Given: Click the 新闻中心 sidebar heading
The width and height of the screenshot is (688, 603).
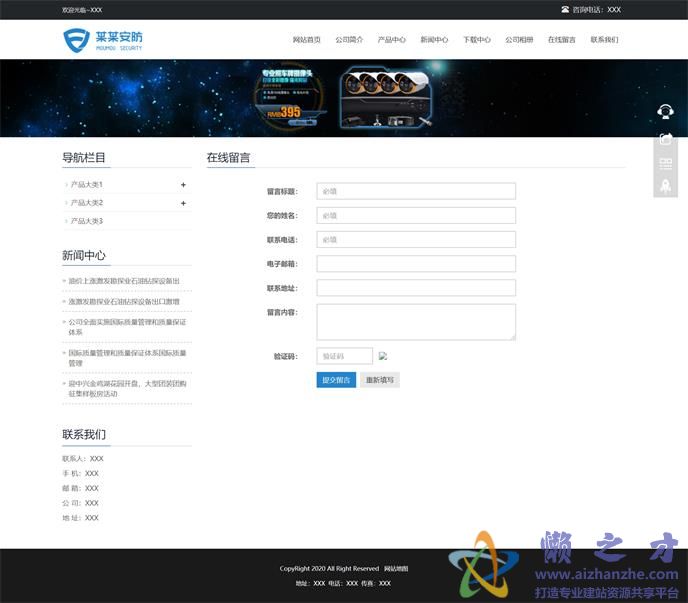Looking at the screenshot, I should 84,255.
